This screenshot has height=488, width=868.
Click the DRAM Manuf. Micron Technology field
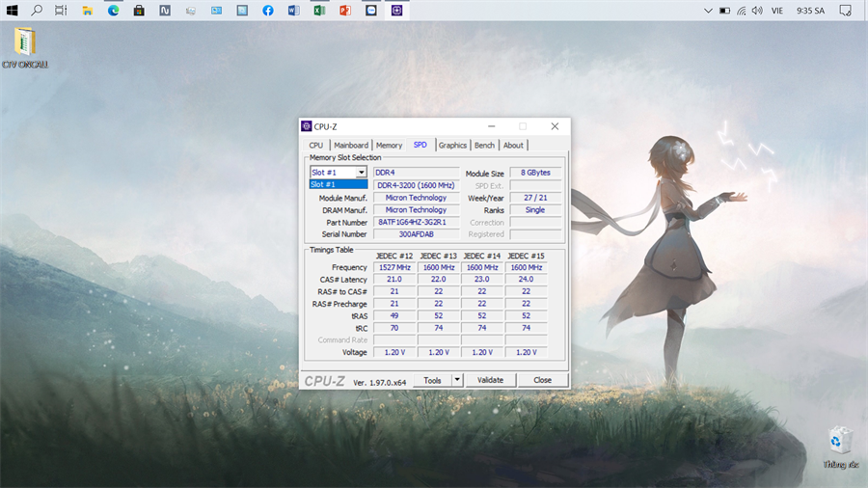[x=417, y=209]
